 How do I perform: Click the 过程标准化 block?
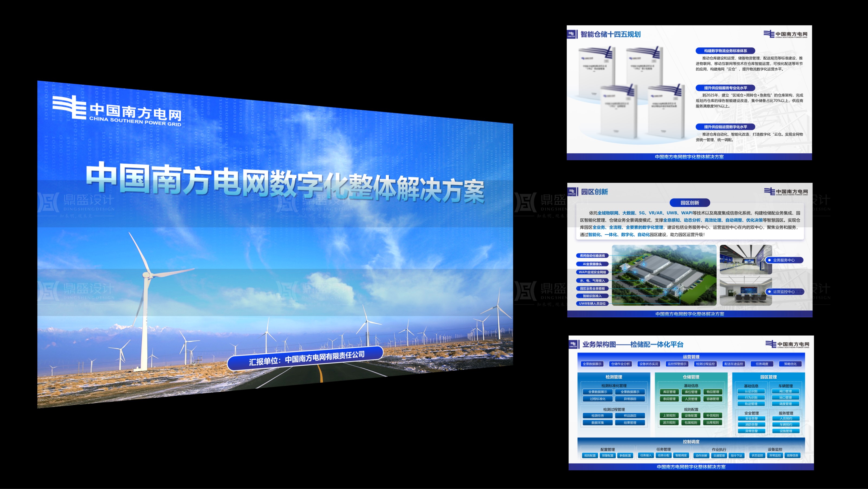pos(597,399)
